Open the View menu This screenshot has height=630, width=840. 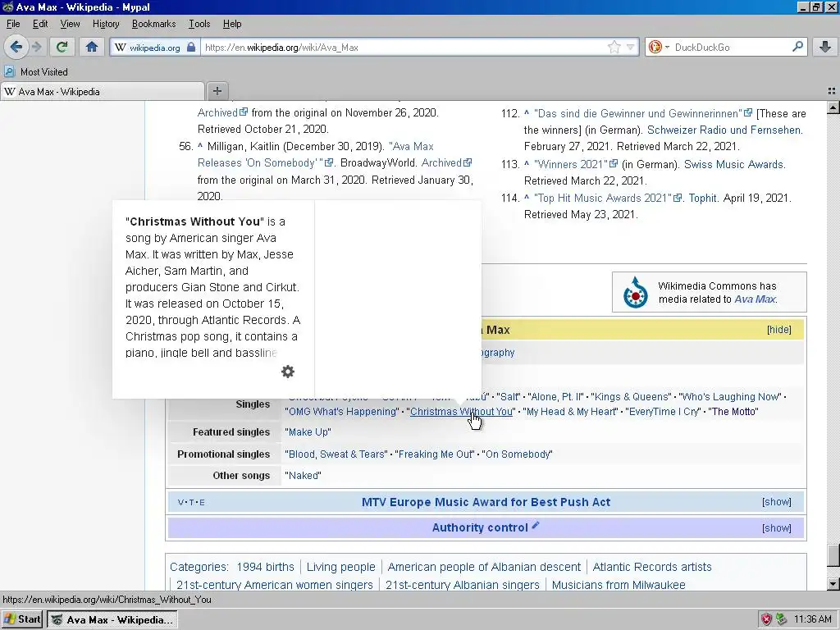click(x=70, y=24)
